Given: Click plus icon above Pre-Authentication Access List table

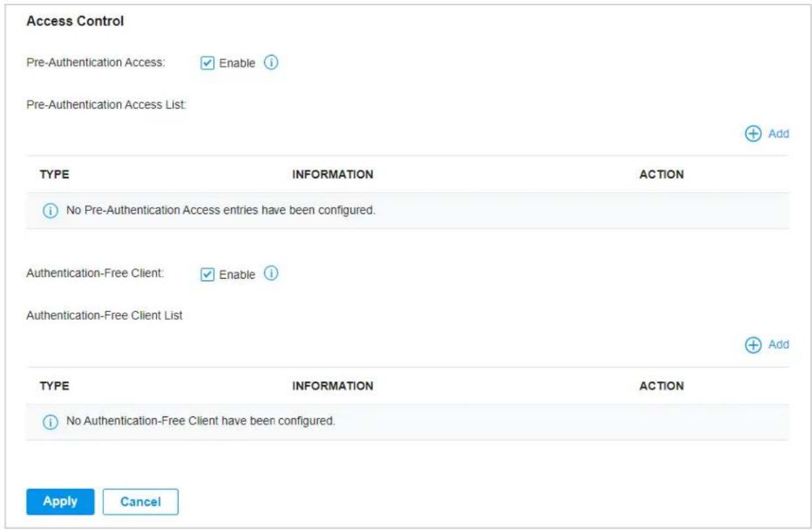Looking at the screenshot, I should [754, 134].
